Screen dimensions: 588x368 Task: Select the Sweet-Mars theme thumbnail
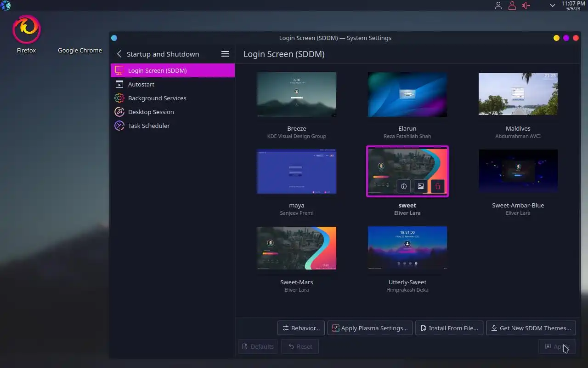pos(297,248)
